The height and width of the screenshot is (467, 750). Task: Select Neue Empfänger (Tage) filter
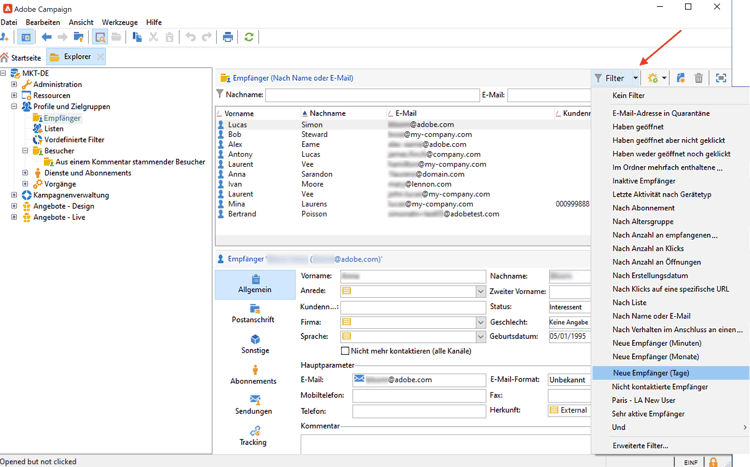pyautogui.click(x=650, y=373)
